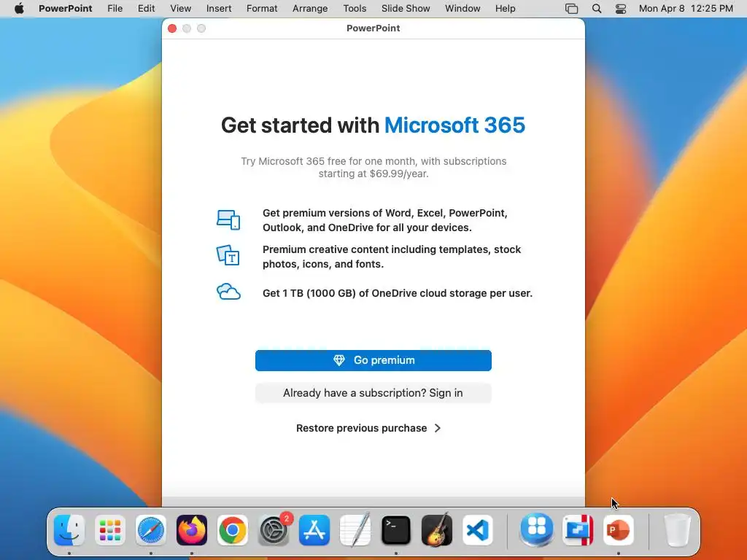
Task: Launch Visual Studio Code from the Dock
Action: pyautogui.click(x=478, y=530)
